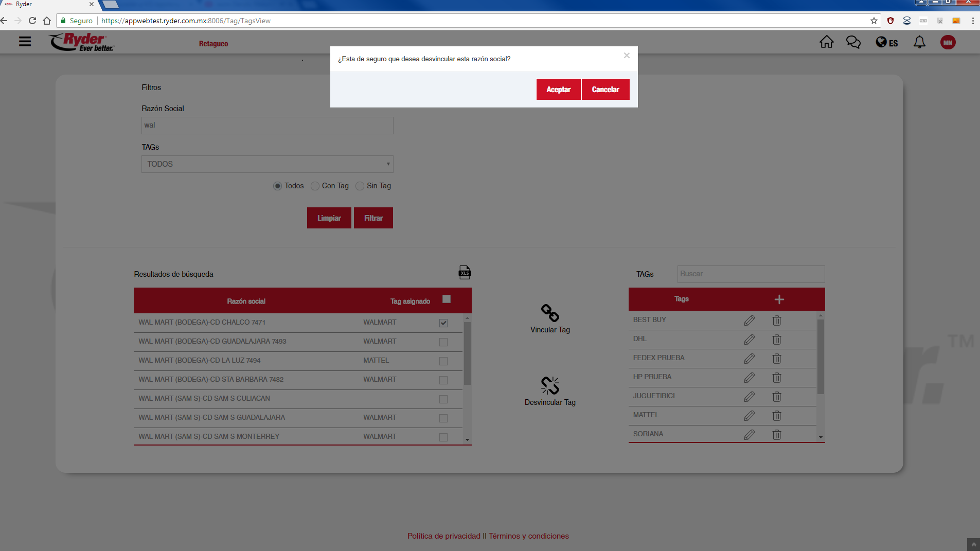
Task: Edit the BEST BUY tag
Action: click(x=749, y=321)
